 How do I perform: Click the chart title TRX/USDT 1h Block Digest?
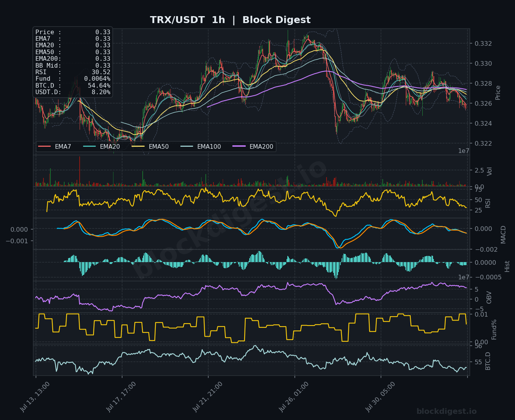pos(230,20)
